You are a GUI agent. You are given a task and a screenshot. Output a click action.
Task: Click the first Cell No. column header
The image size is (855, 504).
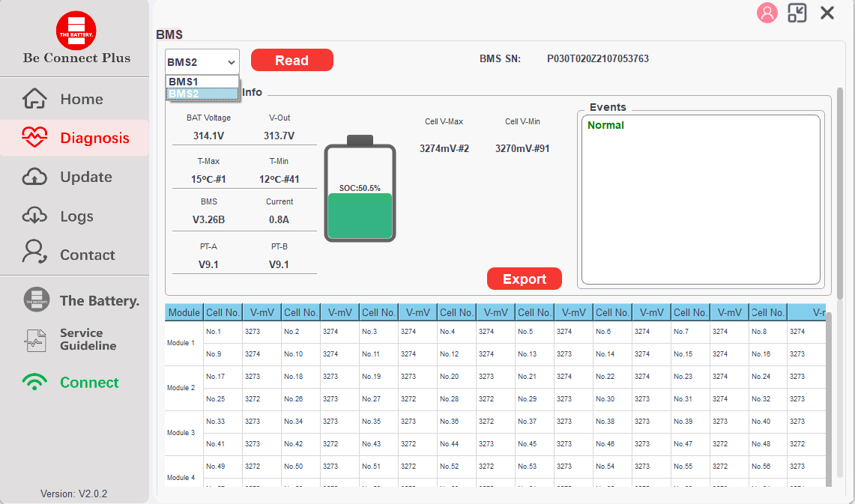pos(223,312)
